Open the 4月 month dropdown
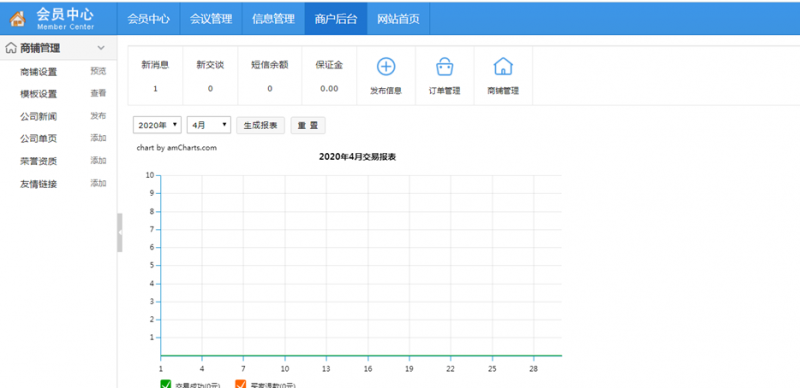800x388 pixels. coord(209,125)
